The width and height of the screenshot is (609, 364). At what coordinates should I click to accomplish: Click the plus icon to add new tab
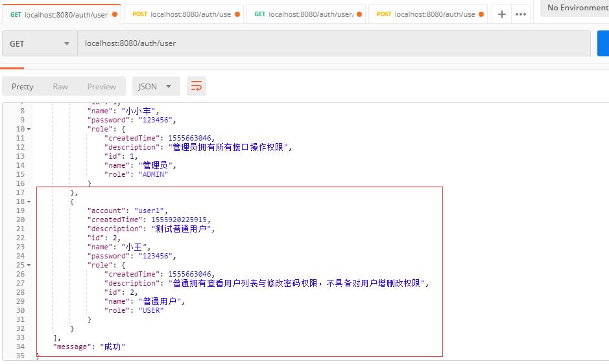(x=501, y=14)
